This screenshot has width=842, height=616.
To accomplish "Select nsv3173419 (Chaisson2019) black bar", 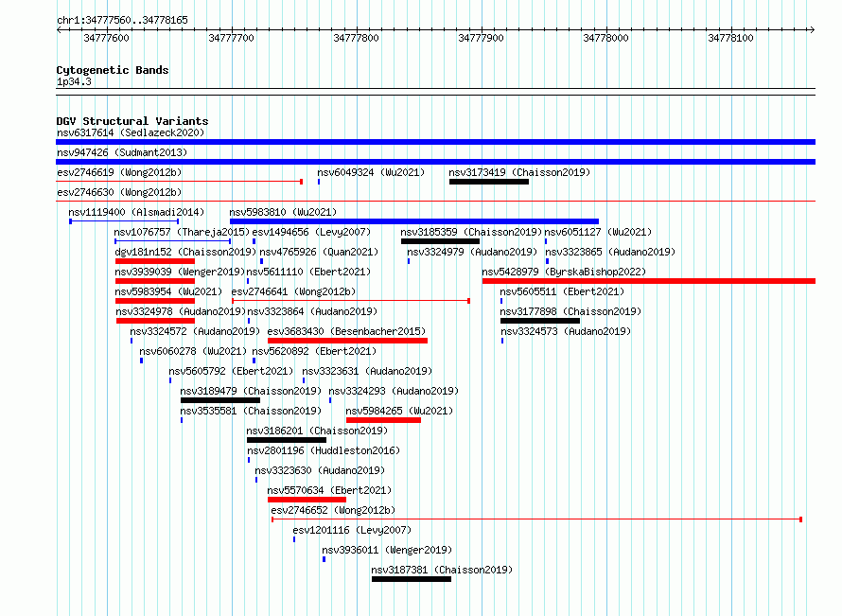I will tap(489, 182).
